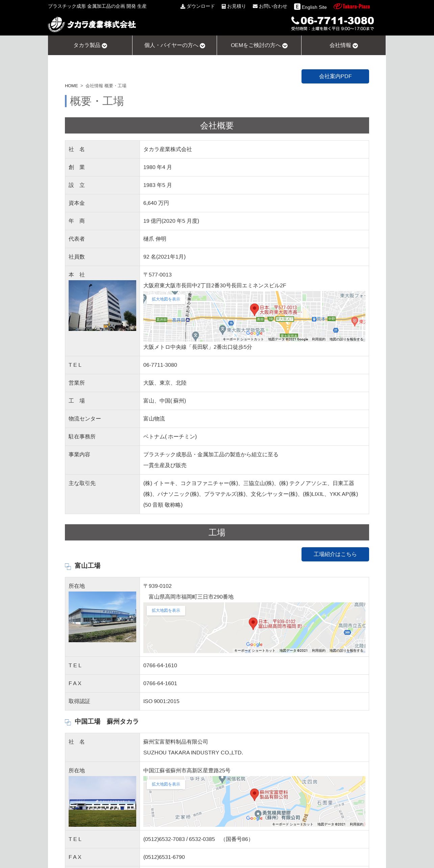
Task: Click the square icon beside 中国工場 heading
Action: tap(68, 722)
